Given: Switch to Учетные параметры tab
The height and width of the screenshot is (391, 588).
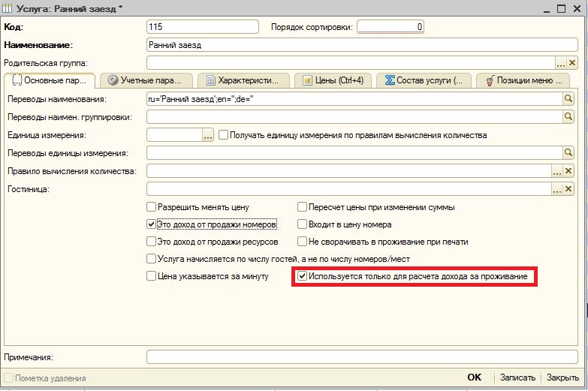Looking at the screenshot, I should (x=147, y=80).
